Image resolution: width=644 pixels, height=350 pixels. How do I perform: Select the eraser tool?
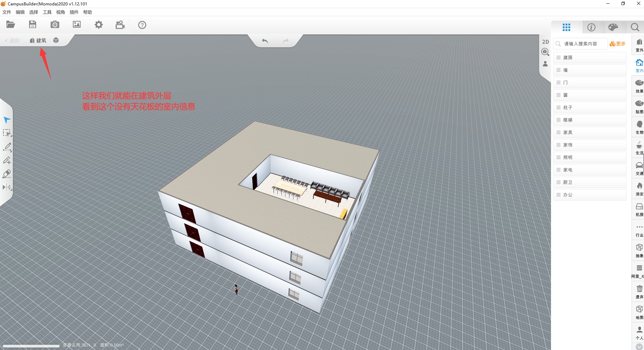(7, 174)
